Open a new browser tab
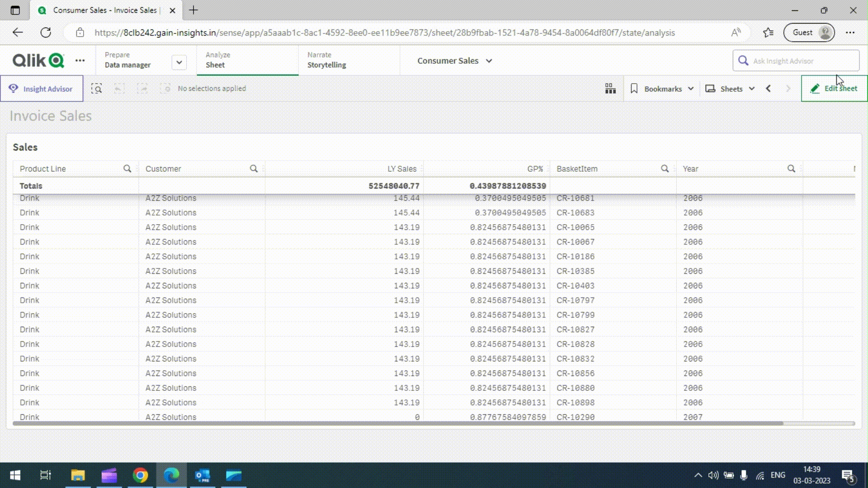868x488 pixels. tap(193, 10)
